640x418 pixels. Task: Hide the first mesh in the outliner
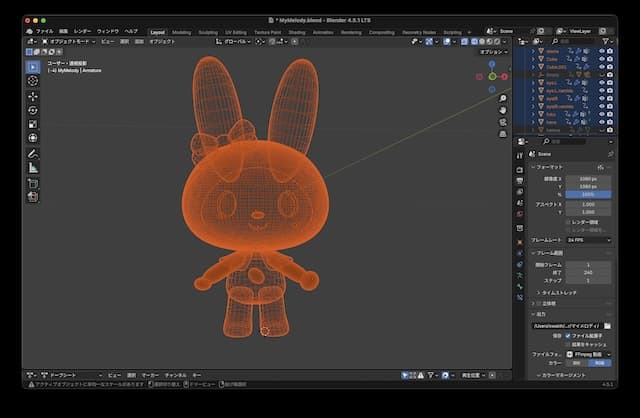tap(601, 50)
